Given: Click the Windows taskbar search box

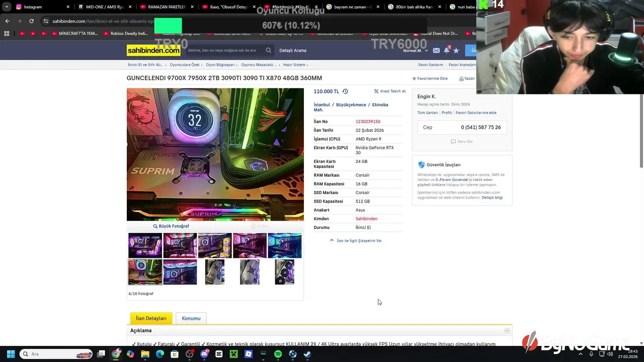Looking at the screenshot, I should tap(56, 354).
